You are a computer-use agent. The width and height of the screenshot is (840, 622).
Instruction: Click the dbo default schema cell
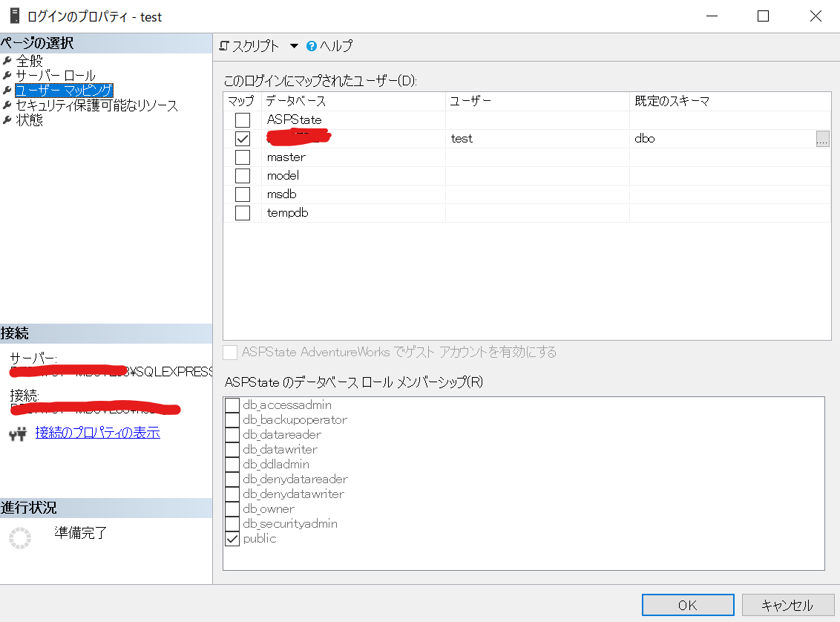point(723,139)
